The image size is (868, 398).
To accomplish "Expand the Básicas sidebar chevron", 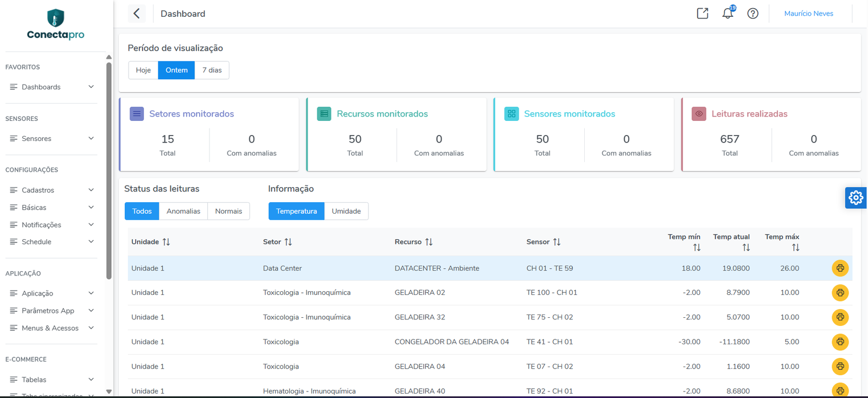I will pos(91,207).
